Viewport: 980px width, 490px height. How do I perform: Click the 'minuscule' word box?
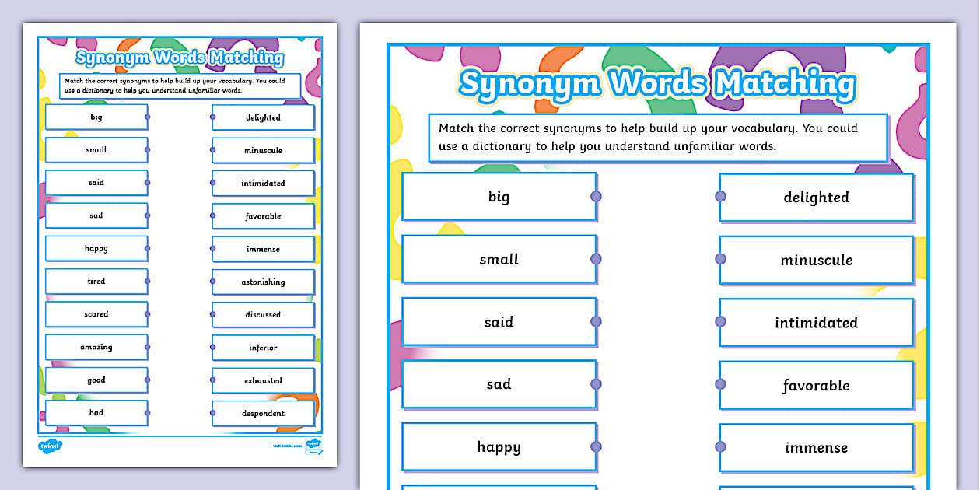[816, 260]
